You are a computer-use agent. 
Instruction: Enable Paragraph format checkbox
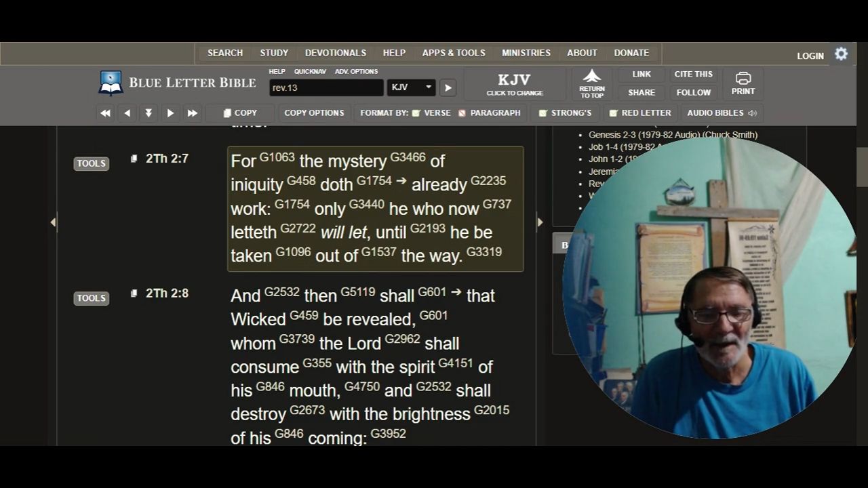tap(462, 113)
